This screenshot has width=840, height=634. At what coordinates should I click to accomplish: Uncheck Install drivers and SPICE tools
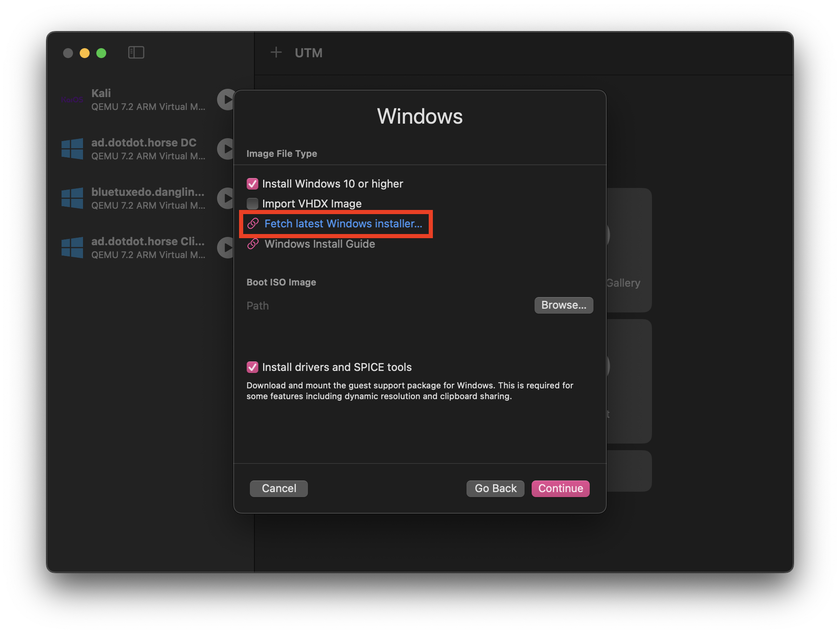coord(252,367)
